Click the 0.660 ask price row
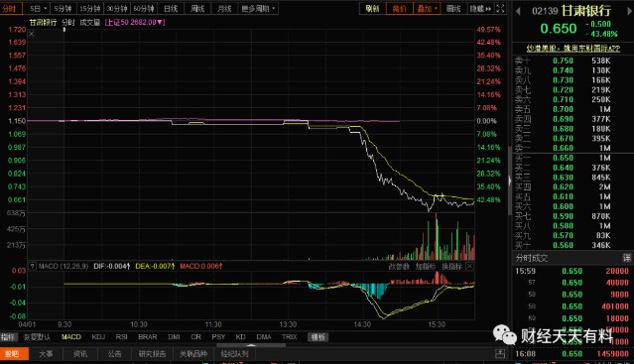Image resolution: width=634 pixels, height=364 pixels. pyautogui.click(x=572, y=148)
